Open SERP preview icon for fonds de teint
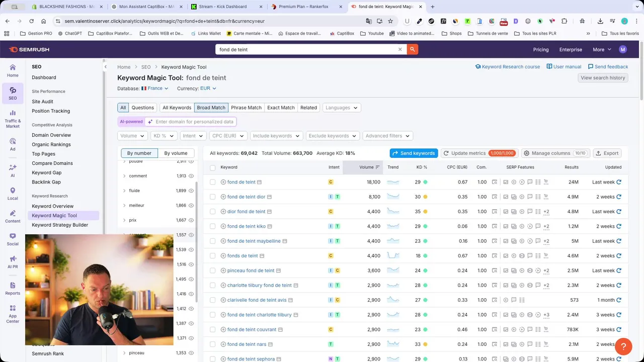644x362 pixels. [495, 256]
